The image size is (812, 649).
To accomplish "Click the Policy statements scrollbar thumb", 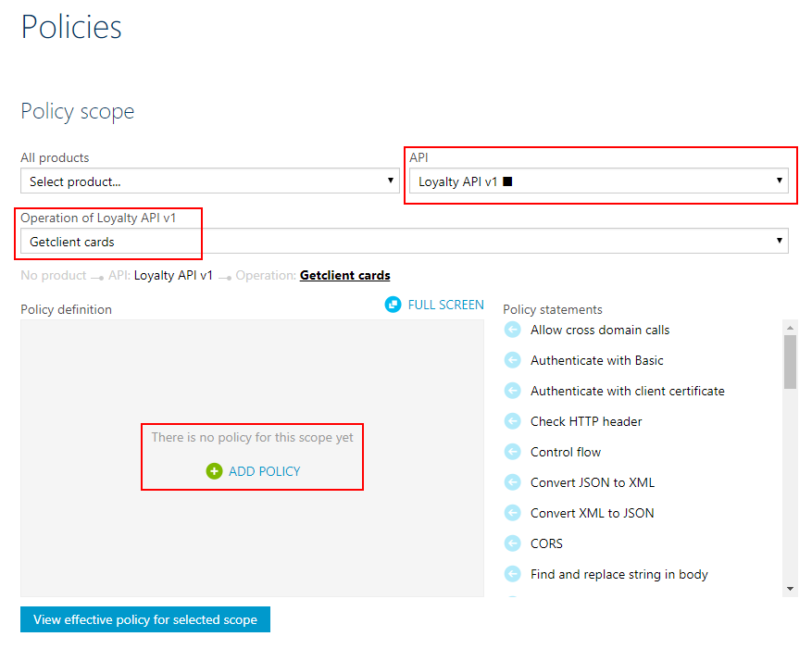I will (x=790, y=361).
